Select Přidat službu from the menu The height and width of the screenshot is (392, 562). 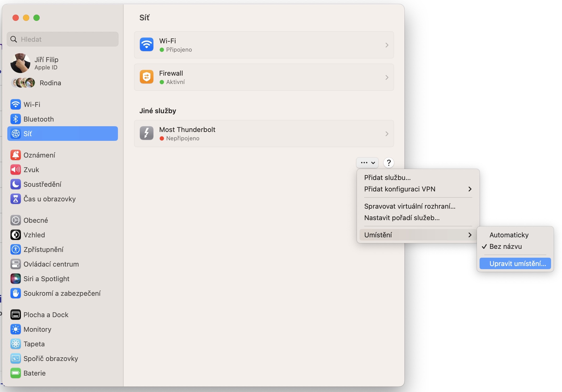[387, 178]
